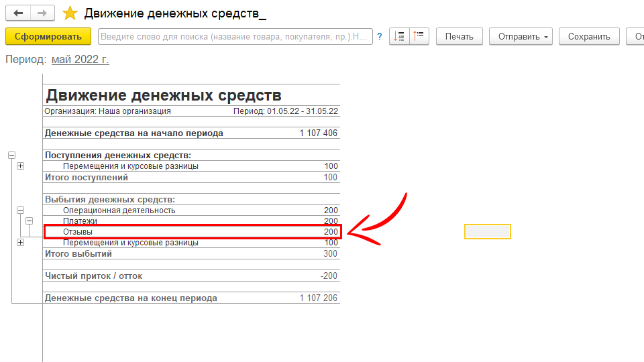Expand Перемещения и курсовые разницы under Выбытия
This screenshot has height=362, width=644.
click(20, 243)
